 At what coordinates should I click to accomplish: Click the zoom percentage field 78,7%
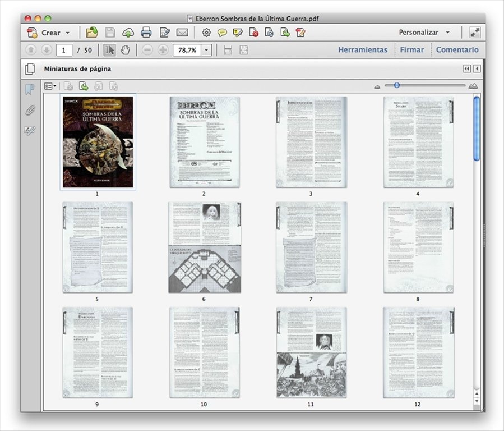coord(187,50)
